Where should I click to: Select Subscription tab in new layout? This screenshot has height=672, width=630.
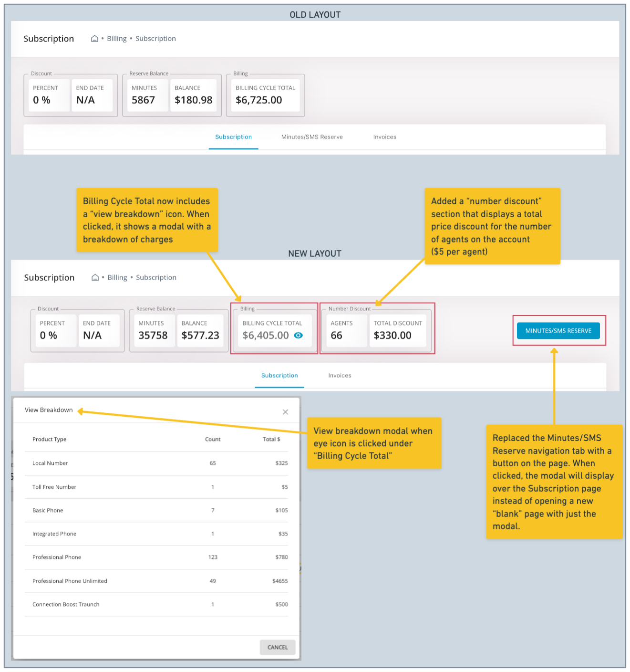(x=279, y=376)
